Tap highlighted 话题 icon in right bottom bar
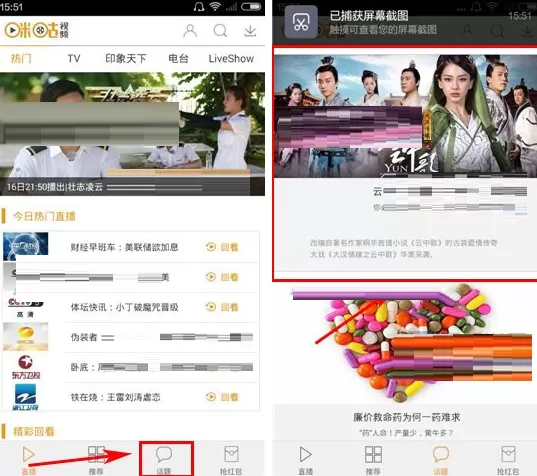The height and width of the screenshot is (476, 537). [x=441, y=460]
